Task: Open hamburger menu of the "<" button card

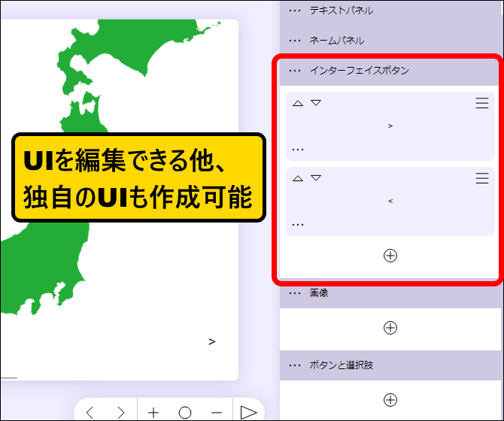Action: [x=482, y=179]
